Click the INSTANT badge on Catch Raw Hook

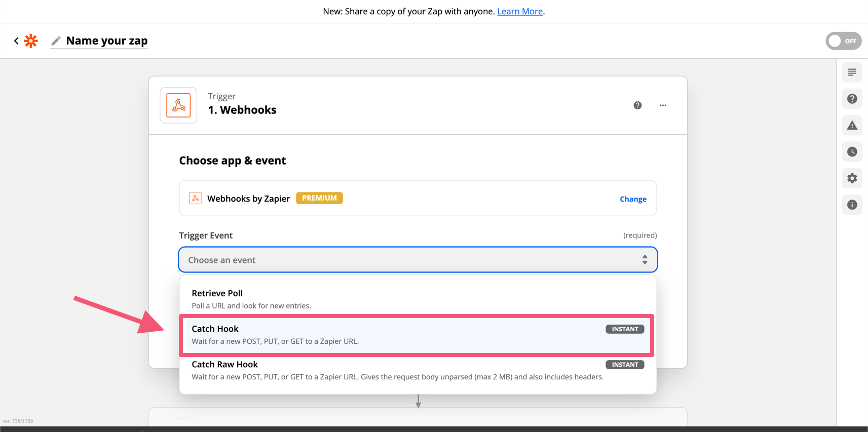coord(625,365)
